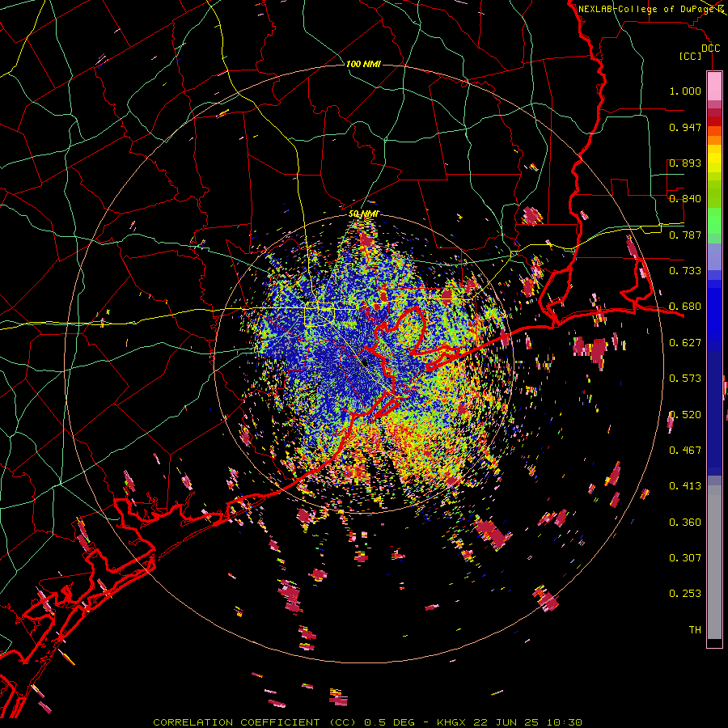Pick the lavender band of the color scale
This screenshot has height=728, width=728.
click(714, 256)
